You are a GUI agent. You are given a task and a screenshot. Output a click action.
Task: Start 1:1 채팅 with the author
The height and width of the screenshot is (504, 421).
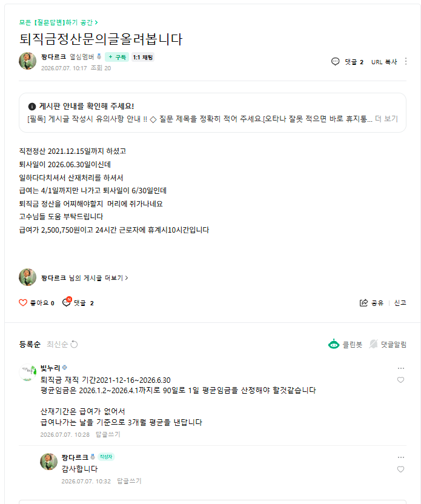tap(143, 57)
